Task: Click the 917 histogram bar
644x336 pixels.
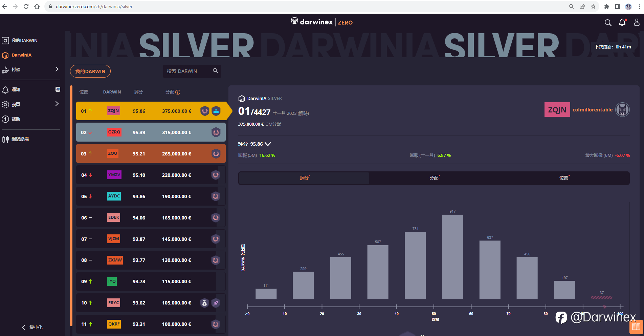Action: [x=452, y=257]
